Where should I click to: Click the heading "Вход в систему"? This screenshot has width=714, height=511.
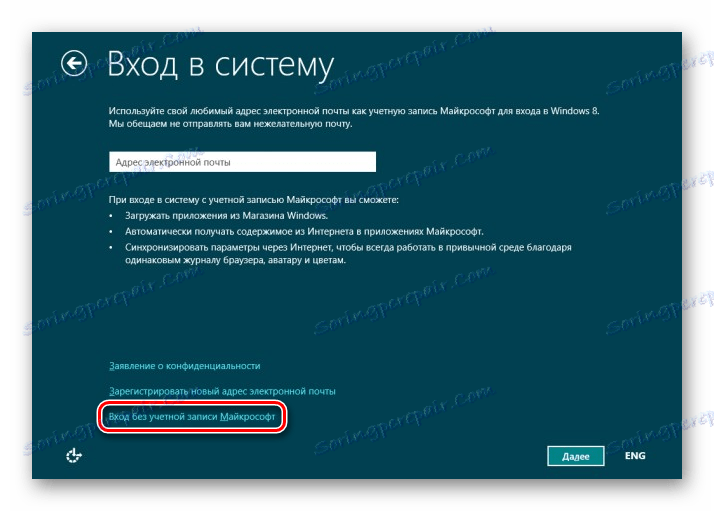coord(221,64)
